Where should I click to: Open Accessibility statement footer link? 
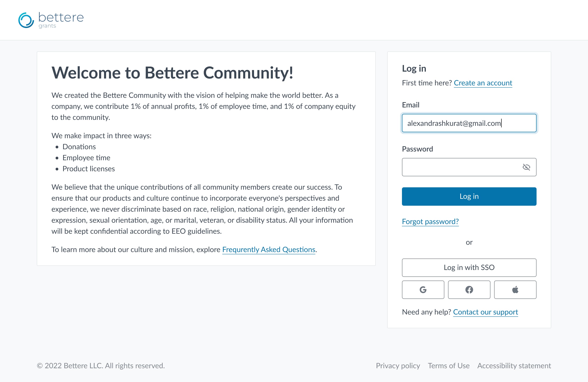(514, 365)
